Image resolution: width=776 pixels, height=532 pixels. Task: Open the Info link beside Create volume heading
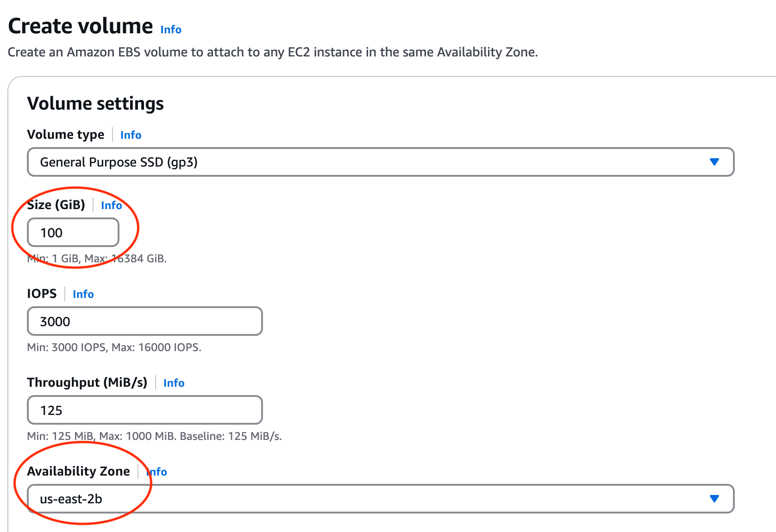click(171, 30)
